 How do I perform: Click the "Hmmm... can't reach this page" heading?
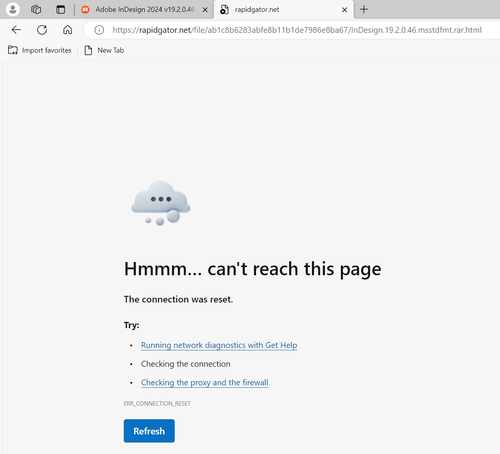pos(252,269)
